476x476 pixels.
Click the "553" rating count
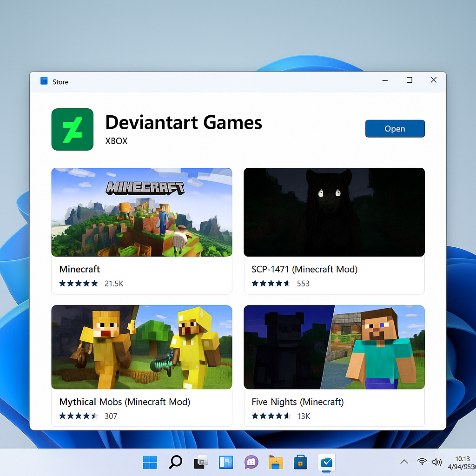pyautogui.click(x=303, y=284)
